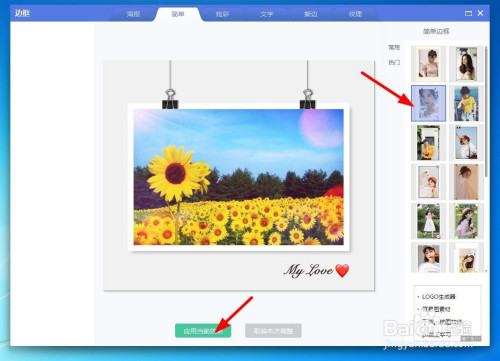Switch to the 海报 border tab

(x=133, y=14)
